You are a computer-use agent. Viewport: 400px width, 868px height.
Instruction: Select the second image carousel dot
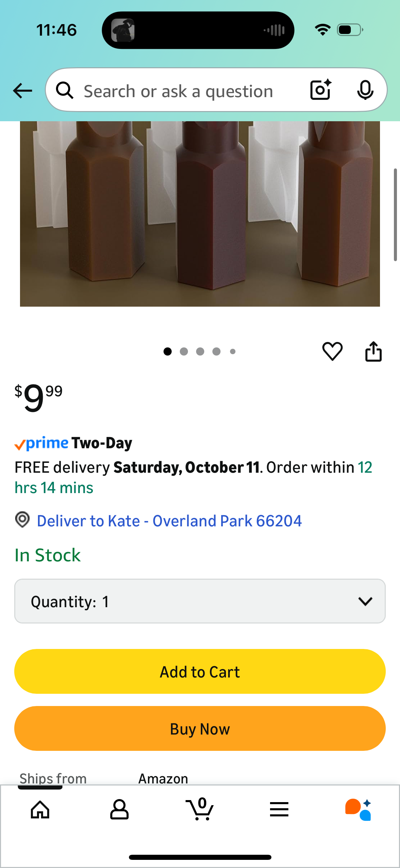pos(184,351)
